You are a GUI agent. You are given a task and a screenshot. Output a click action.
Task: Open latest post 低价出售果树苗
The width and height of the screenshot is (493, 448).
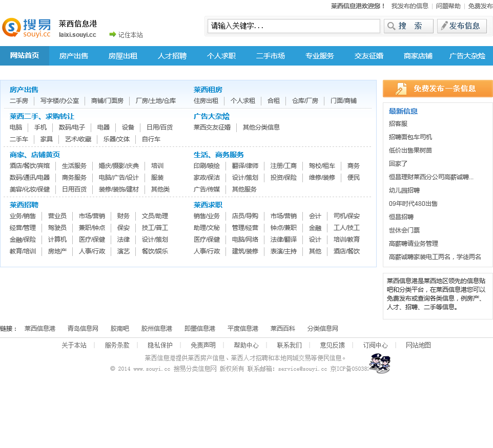coord(410,150)
